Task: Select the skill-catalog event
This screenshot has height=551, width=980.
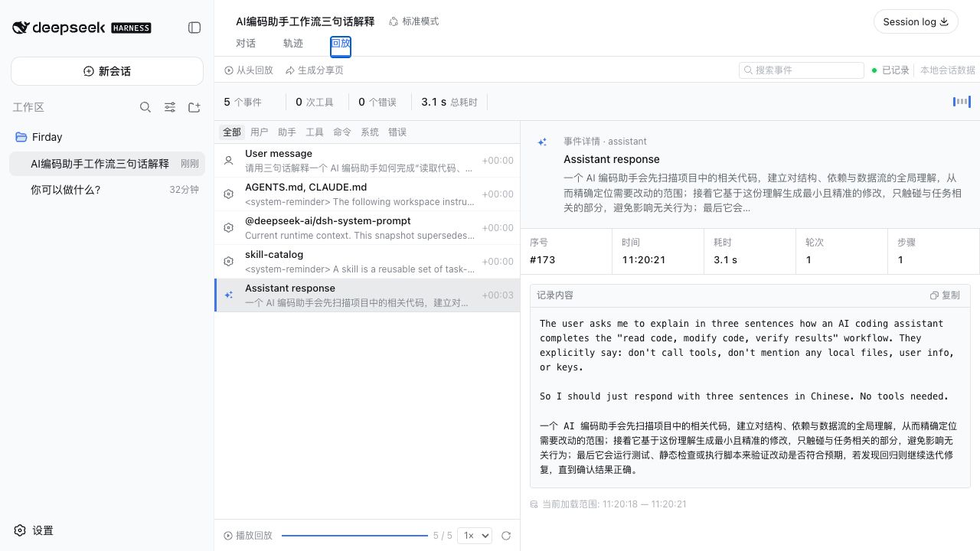Action: pos(367,262)
